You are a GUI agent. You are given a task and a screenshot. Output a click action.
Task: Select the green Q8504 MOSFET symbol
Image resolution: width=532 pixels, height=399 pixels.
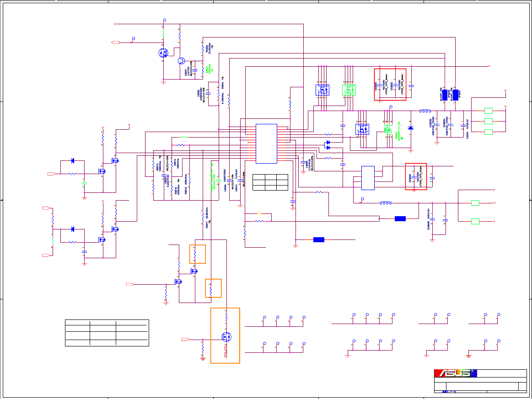[x=387, y=129]
